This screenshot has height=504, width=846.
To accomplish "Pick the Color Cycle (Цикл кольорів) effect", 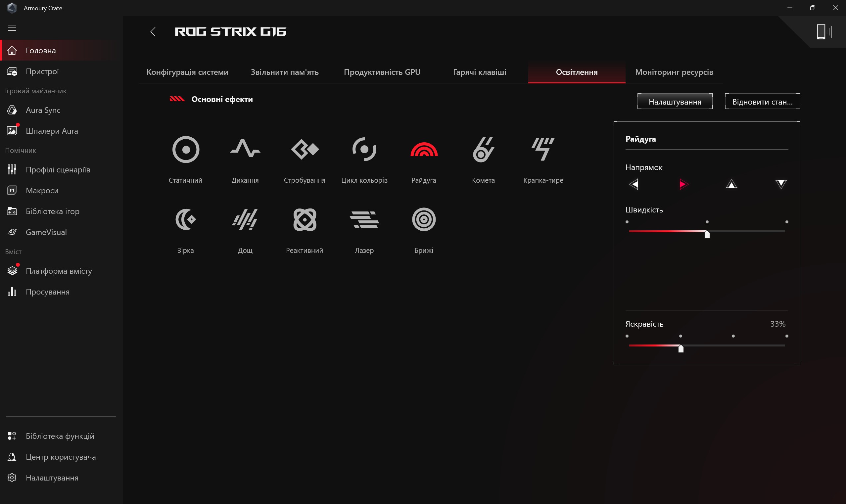I will tap(364, 150).
